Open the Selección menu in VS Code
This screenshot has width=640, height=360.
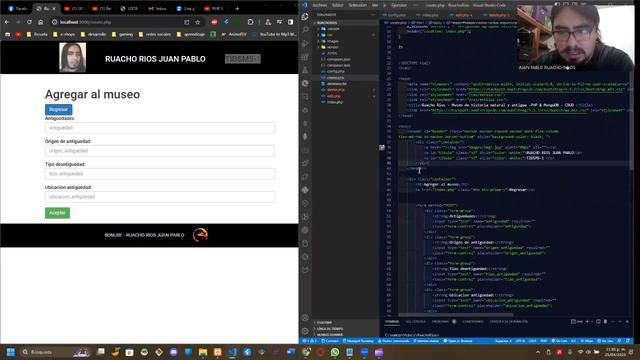click(358, 5)
